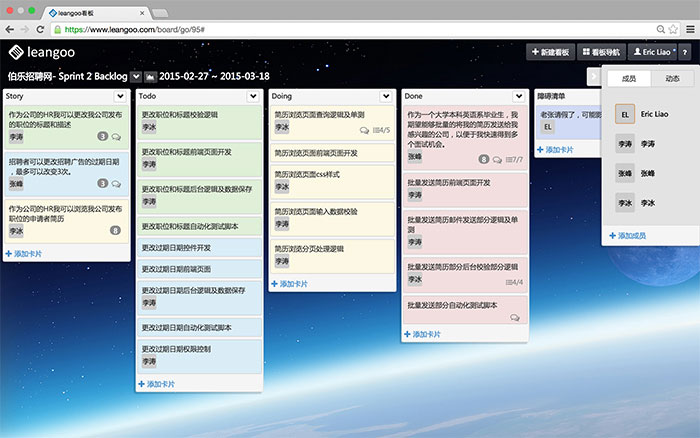Click the magnifier zoom icon in the address bar

click(661, 29)
